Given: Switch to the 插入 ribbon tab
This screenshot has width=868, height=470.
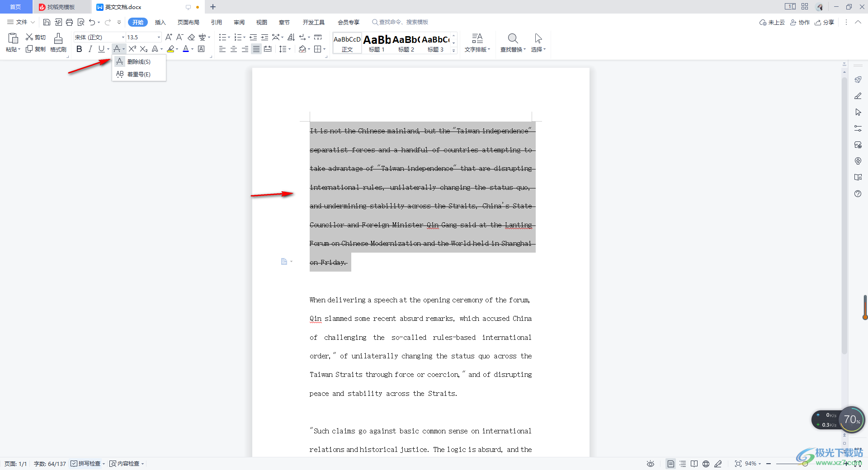Looking at the screenshot, I should 160,22.
